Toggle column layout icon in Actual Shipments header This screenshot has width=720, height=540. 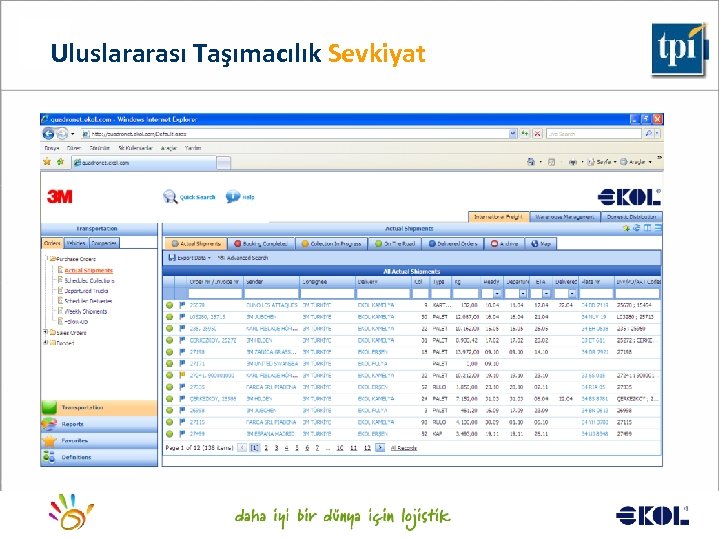647,228
